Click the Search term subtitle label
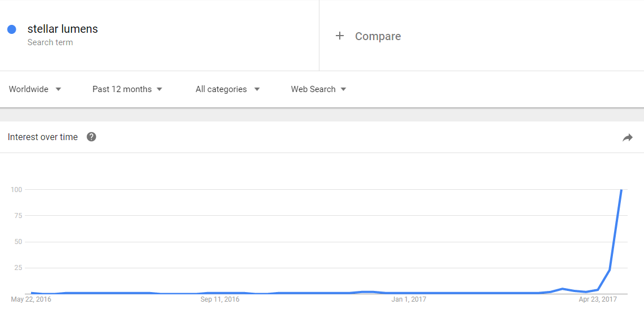The width and height of the screenshot is (644, 322). tap(50, 42)
